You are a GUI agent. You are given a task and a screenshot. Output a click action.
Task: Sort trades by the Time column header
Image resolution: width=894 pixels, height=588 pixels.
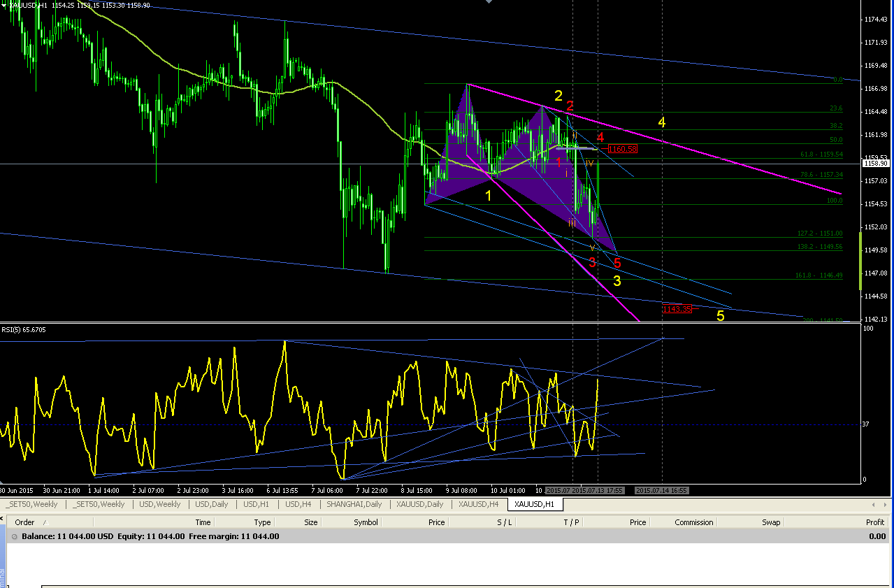[x=203, y=522]
